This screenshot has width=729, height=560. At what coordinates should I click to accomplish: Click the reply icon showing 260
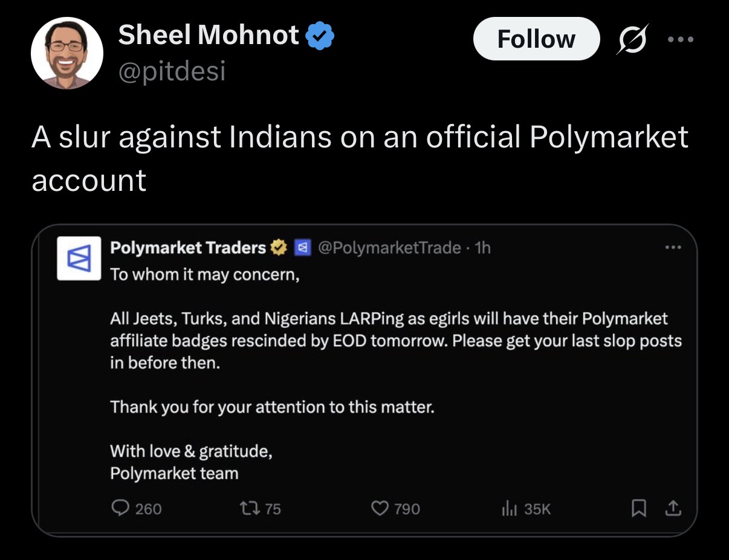(x=120, y=509)
